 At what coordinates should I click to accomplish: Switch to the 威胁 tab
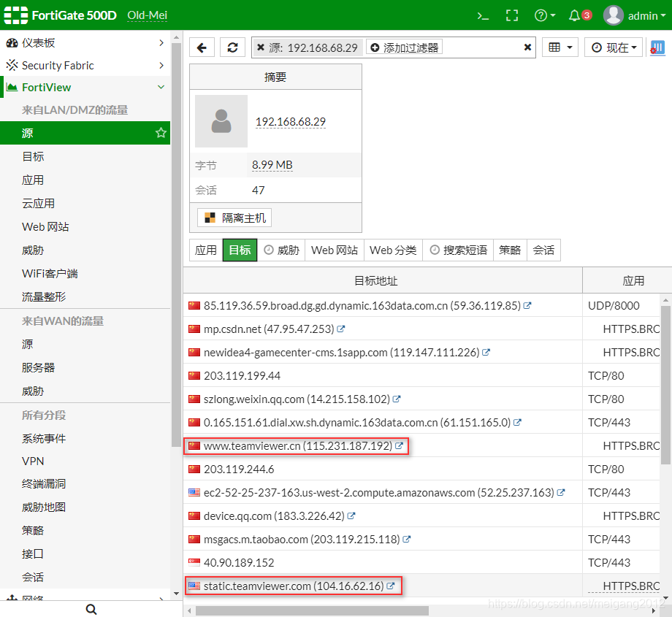(x=281, y=250)
